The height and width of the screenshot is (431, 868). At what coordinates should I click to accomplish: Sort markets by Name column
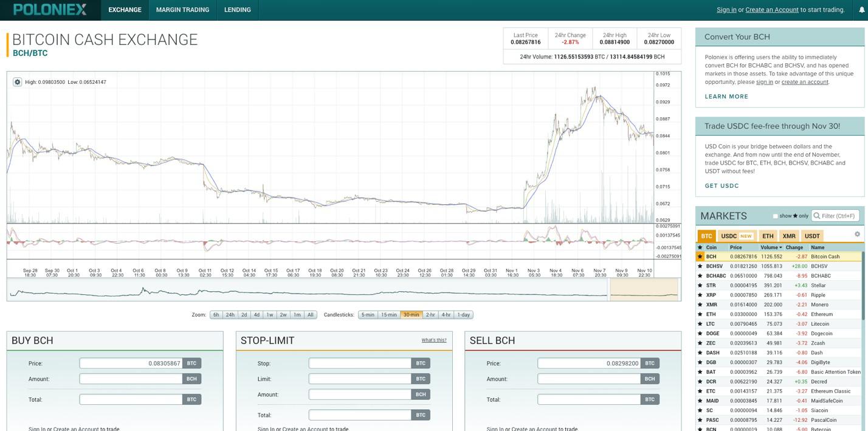(x=818, y=247)
